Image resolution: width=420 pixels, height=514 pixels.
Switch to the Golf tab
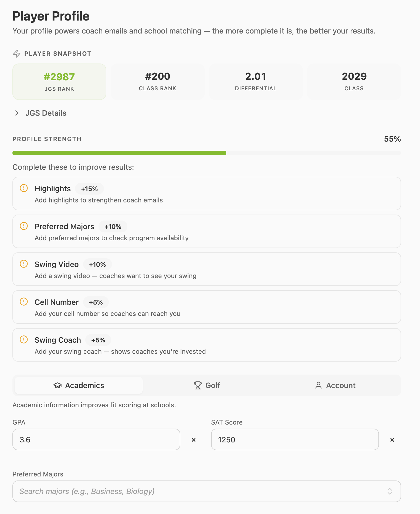207,385
